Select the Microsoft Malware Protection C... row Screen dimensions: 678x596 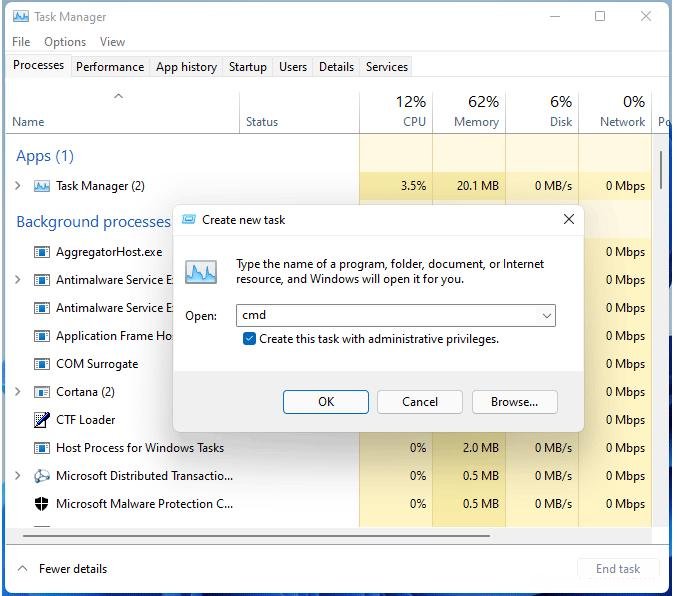pos(329,504)
